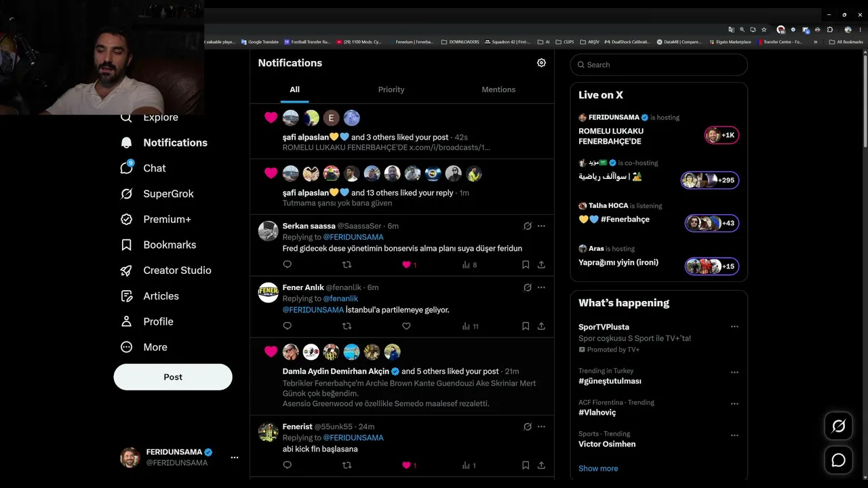Open options for #güneştutulması trend
The image size is (868, 488).
point(734,372)
